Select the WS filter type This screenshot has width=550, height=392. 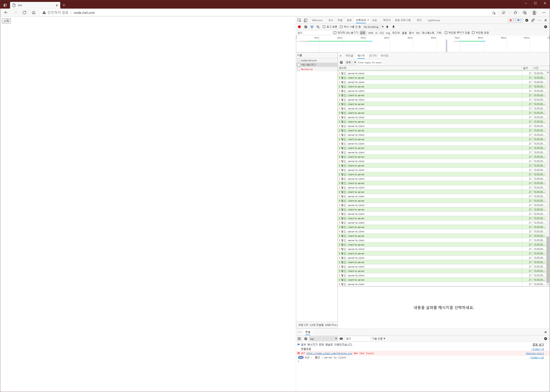coord(418,33)
